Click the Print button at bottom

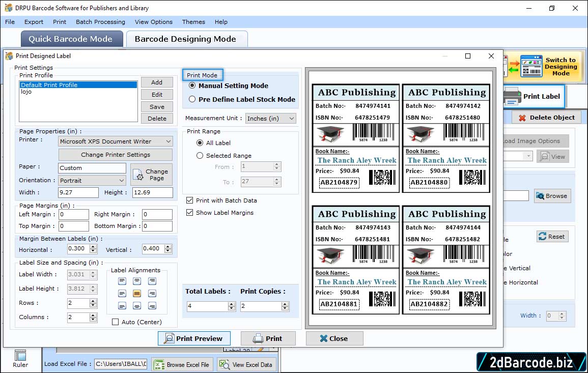[x=268, y=338]
